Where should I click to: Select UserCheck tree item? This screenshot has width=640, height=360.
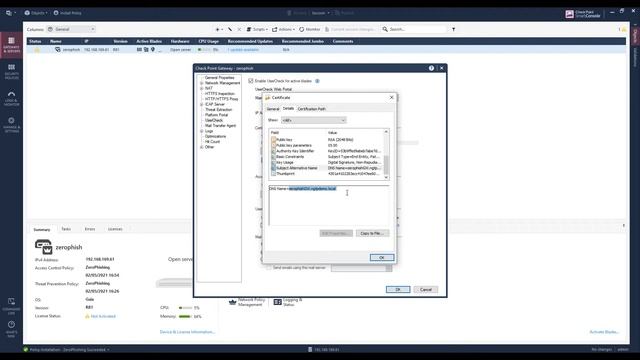214,120
